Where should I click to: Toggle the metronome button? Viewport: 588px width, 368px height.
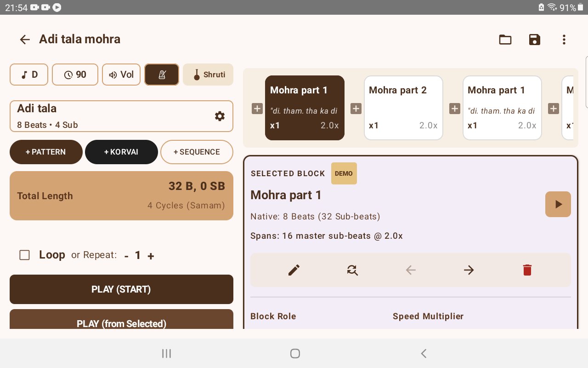[x=162, y=75]
